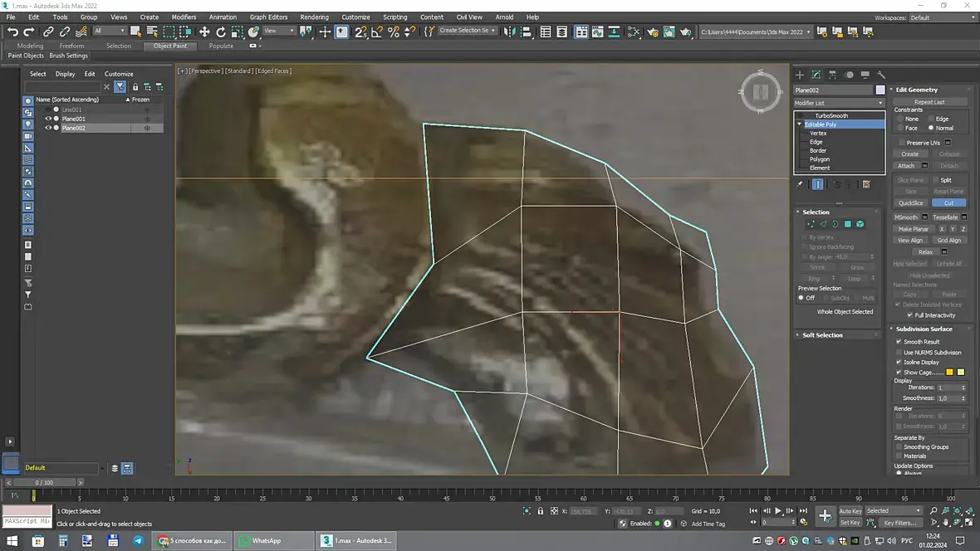Click the Plane002 object color swatch

pyautogui.click(x=880, y=90)
